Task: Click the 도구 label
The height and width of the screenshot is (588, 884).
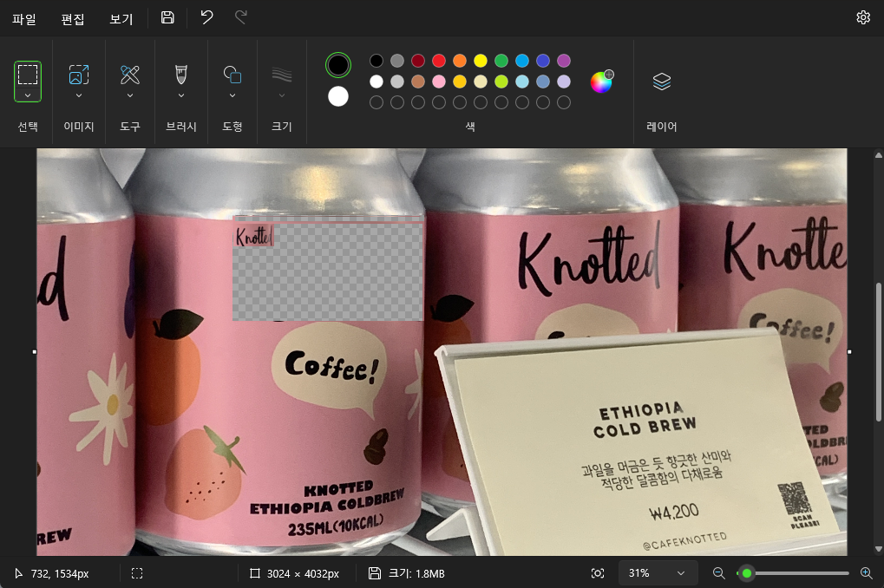Action: 130,127
